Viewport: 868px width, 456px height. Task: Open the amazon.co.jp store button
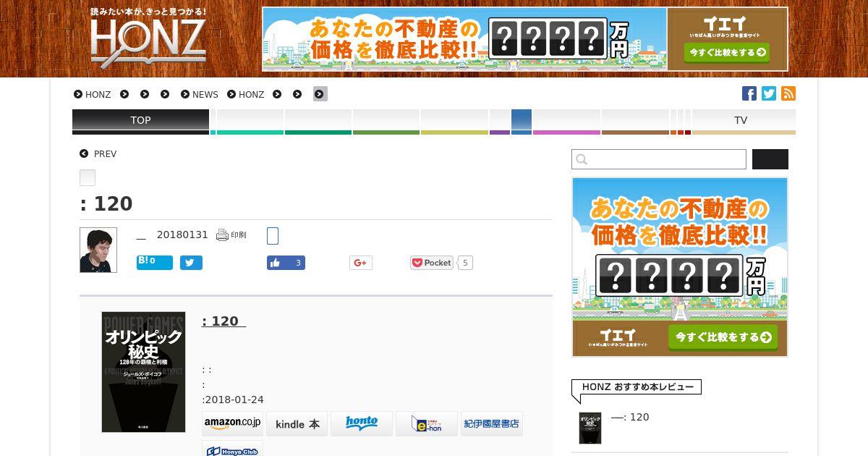pos(232,423)
